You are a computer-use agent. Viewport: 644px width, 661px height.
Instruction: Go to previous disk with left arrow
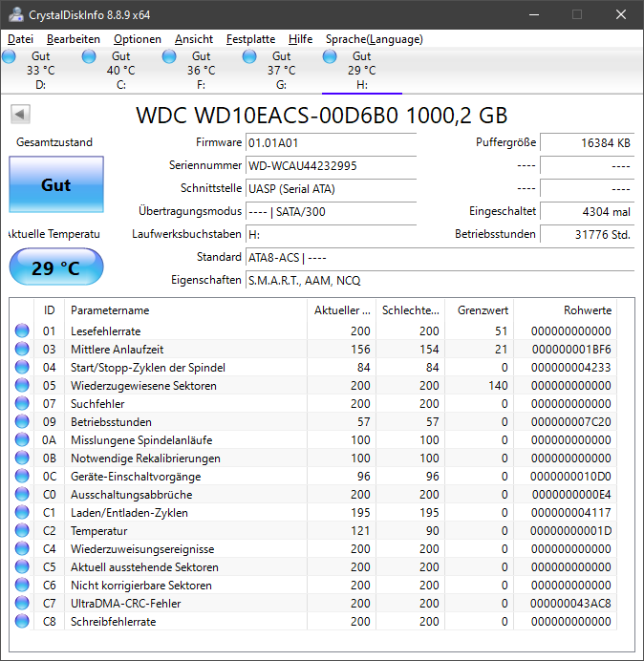pos(20,115)
